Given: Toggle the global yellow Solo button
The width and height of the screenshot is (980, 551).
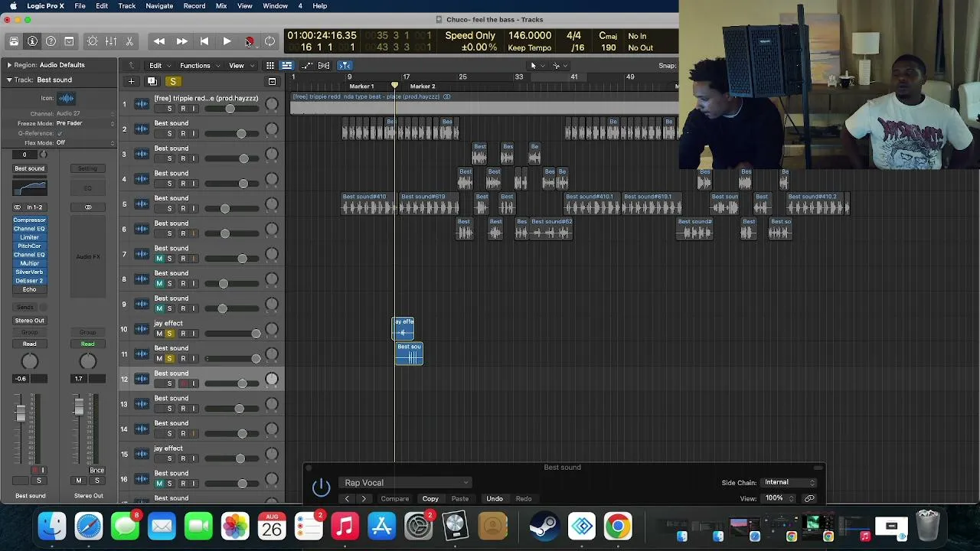Looking at the screenshot, I should 173,81.
